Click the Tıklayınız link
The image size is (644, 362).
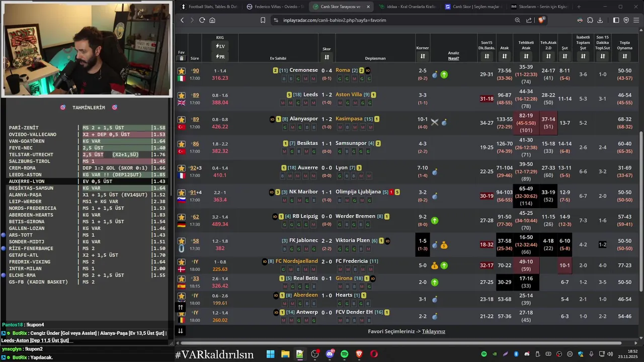[x=434, y=331]
